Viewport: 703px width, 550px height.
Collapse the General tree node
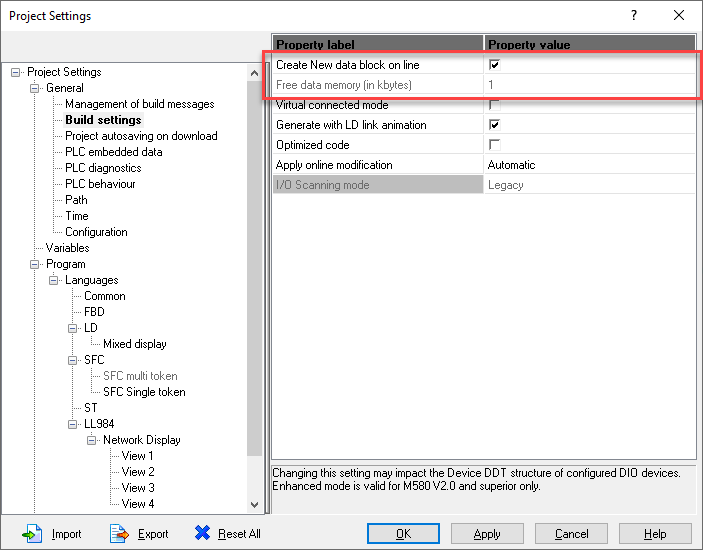pyautogui.click(x=35, y=88)
